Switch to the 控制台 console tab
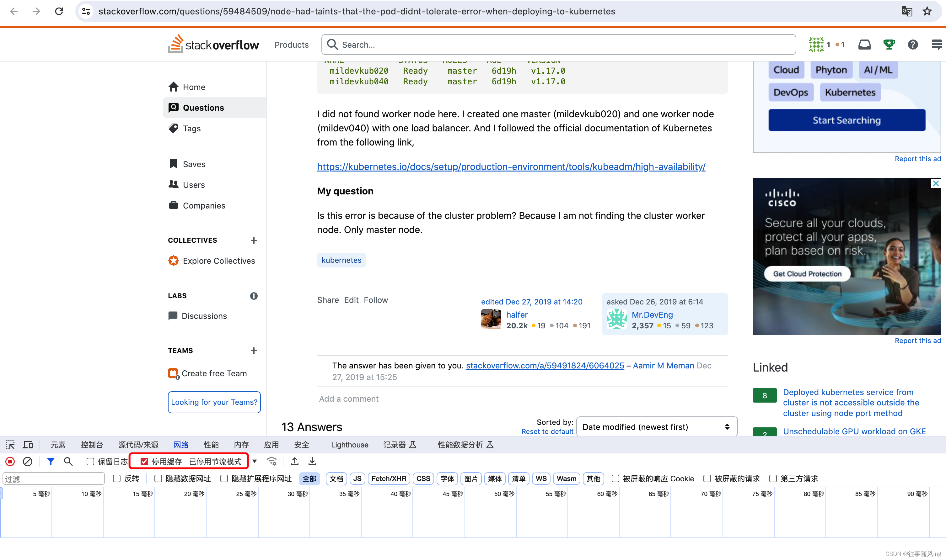This screenshot has width=946, height=560. point(92,445)
